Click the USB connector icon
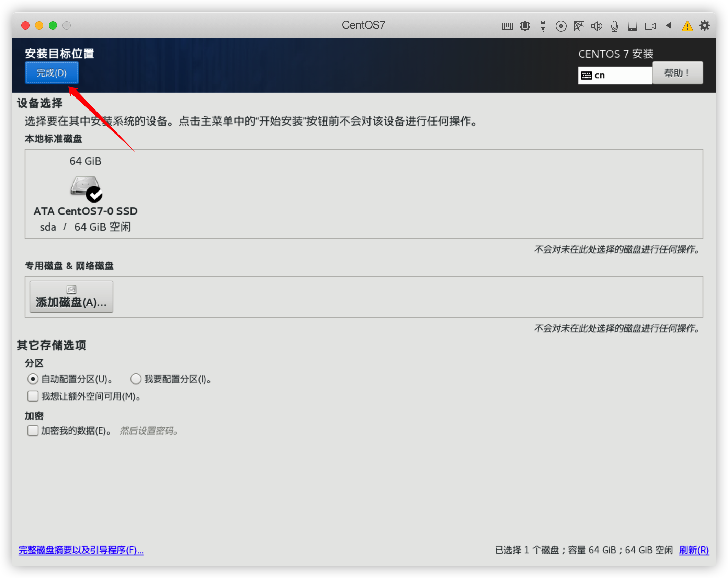The width and height of the screenshot is (728, 578). 543,26
